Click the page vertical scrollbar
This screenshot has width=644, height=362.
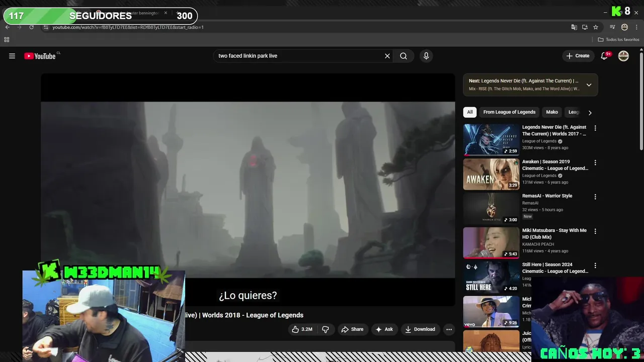click(x=641, y=101)
